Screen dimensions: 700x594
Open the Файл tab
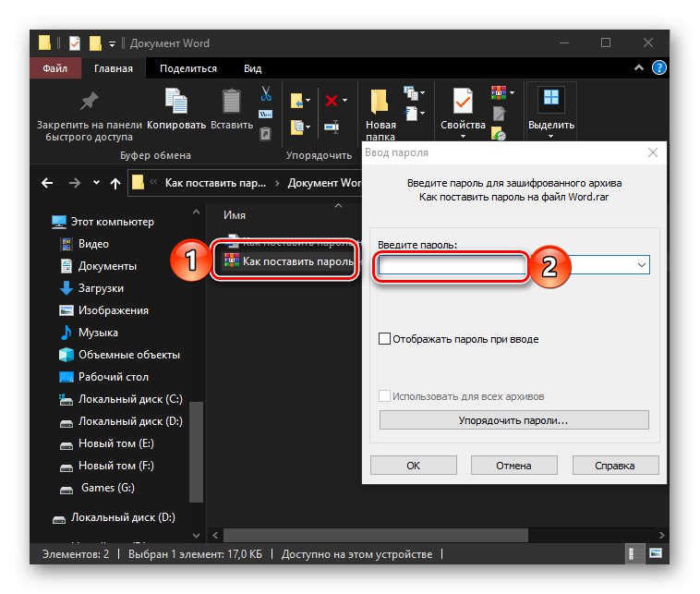(54, 68)
